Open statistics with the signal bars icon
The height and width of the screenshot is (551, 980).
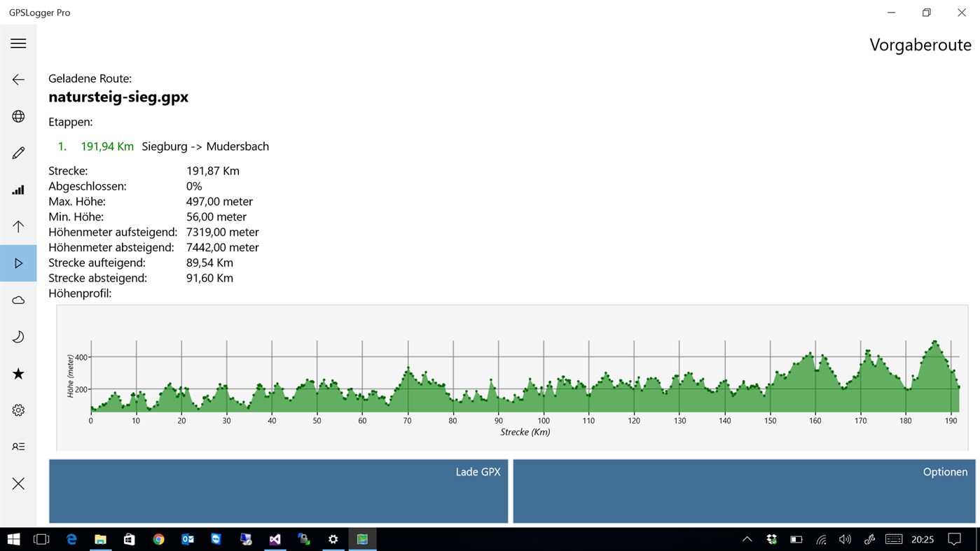(x=18, y=189)
